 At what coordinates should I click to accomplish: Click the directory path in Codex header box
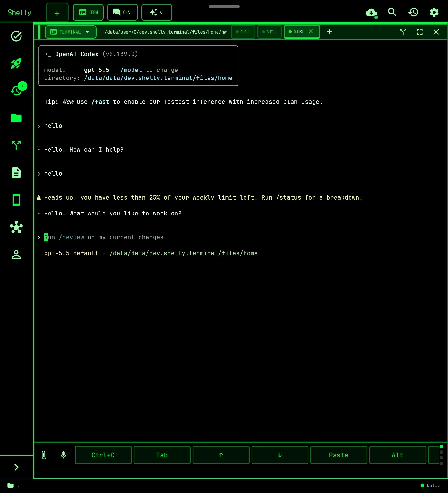tap(158, 78)
